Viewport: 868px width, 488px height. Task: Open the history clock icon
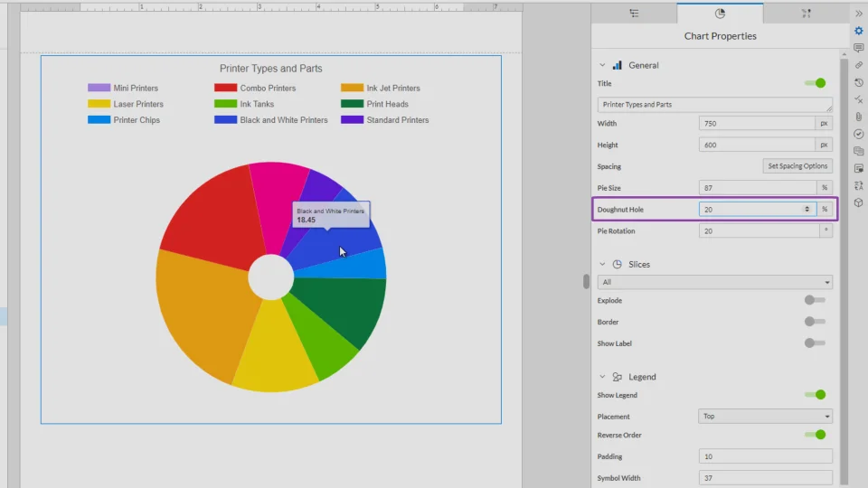tap(858, 82)
